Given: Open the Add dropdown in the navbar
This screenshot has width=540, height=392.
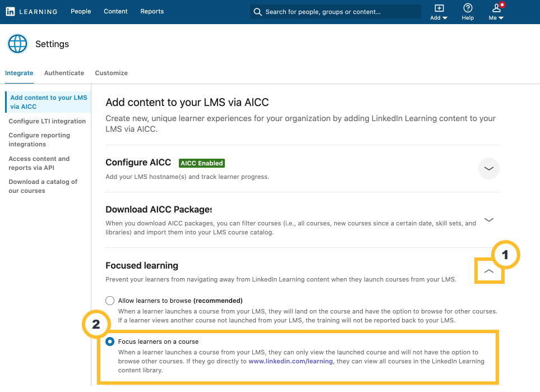Looking at the screenshot, I should point(438,12).
